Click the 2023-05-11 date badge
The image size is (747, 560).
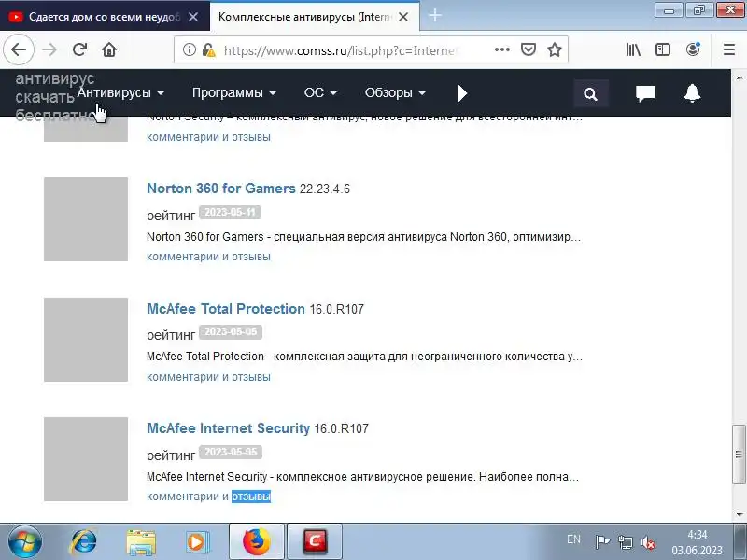[x=230, y=213]
